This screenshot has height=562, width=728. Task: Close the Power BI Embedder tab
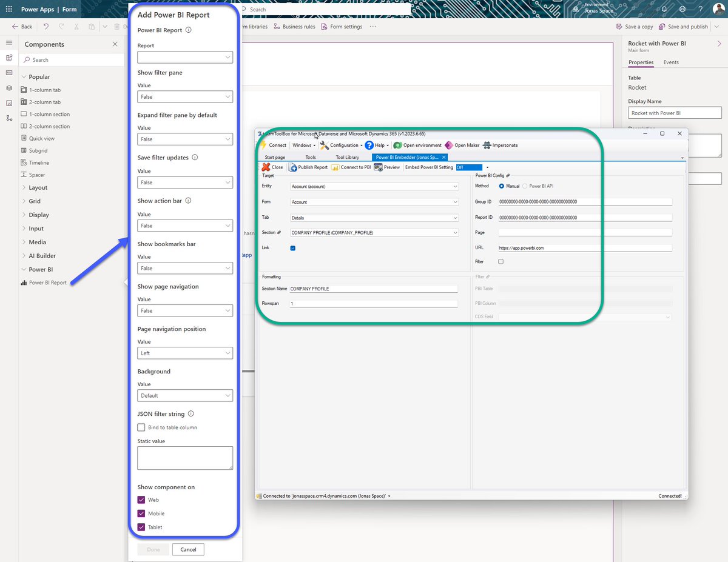tap(444, 157)
